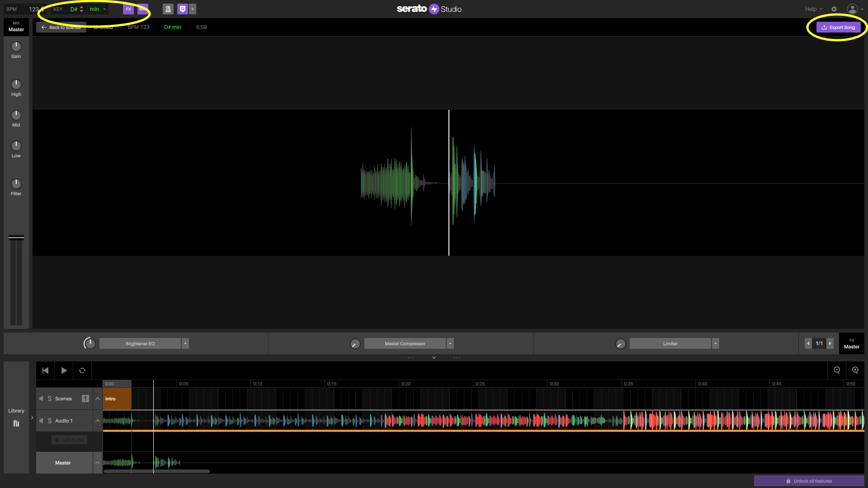
Task: Click the D# key stepper arrows
Action: 81,9
